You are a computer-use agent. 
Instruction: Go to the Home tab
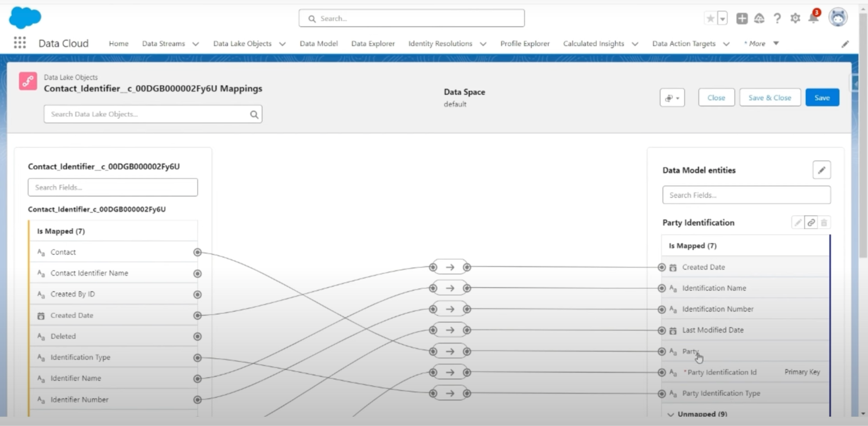[x=118, y=43]
